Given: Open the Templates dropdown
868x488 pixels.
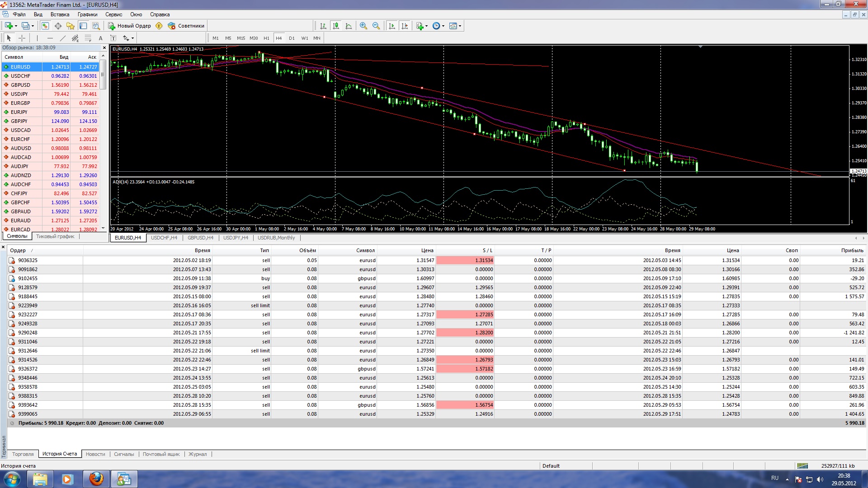Looking at the screenshot, I should [455, 26].
